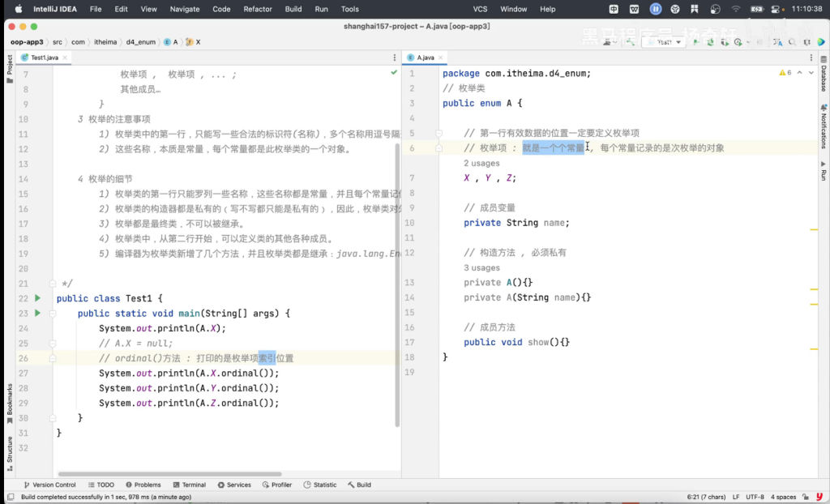This screenshot has width=830, height=504.
Task: Click the '3 usages' hint above constructor
Action: coord(481,267)
